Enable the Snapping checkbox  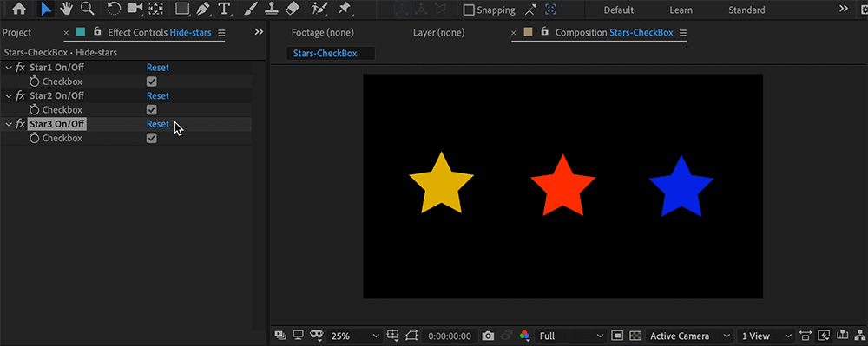click(x=469, y=10)
